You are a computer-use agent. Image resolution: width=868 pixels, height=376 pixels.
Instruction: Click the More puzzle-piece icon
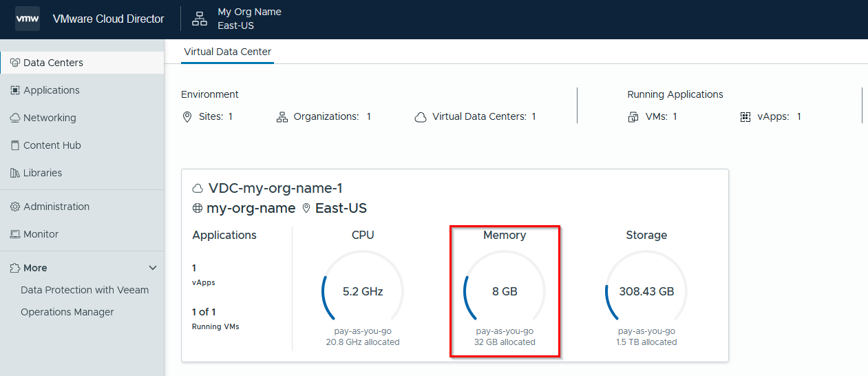15,268
